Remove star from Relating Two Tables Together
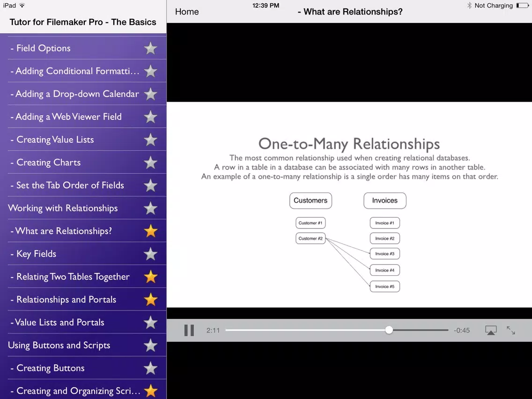 150,277
